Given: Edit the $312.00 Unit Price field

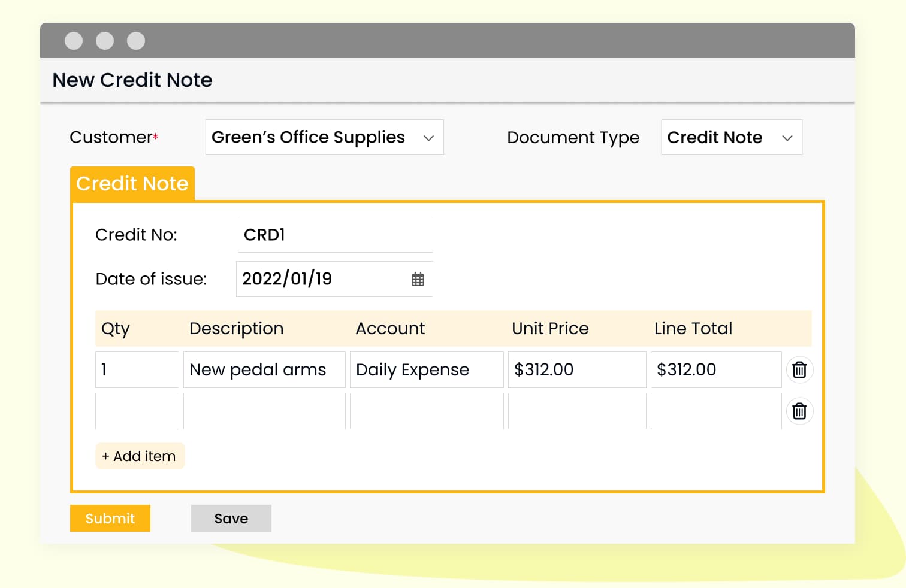Looking at the screenshot, I should pyautogui.click(x=576, y=370).
